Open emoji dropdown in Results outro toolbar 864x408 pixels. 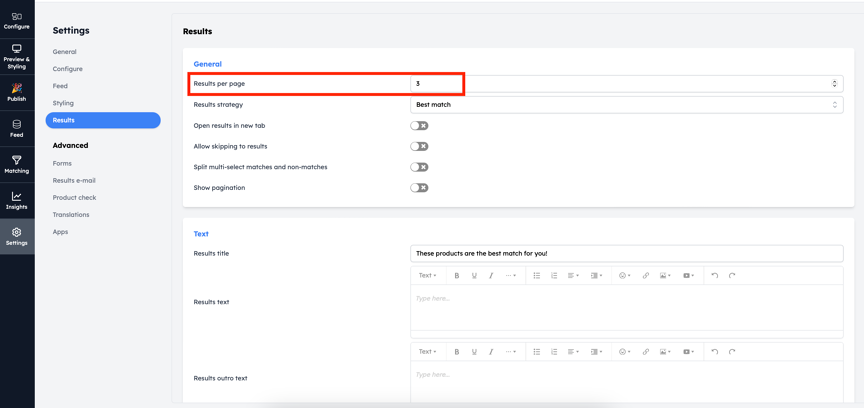coord(624,352)
